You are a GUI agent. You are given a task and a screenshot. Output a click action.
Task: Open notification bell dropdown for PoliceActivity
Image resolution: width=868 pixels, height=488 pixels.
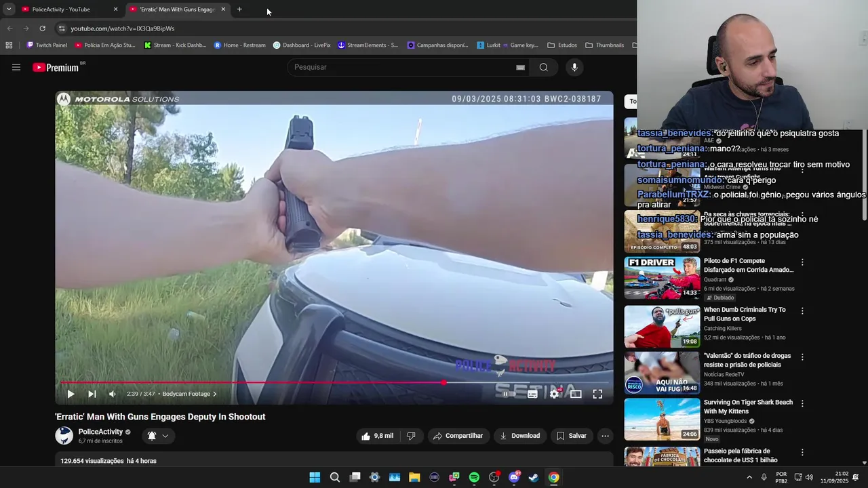[x=157, y=436]
